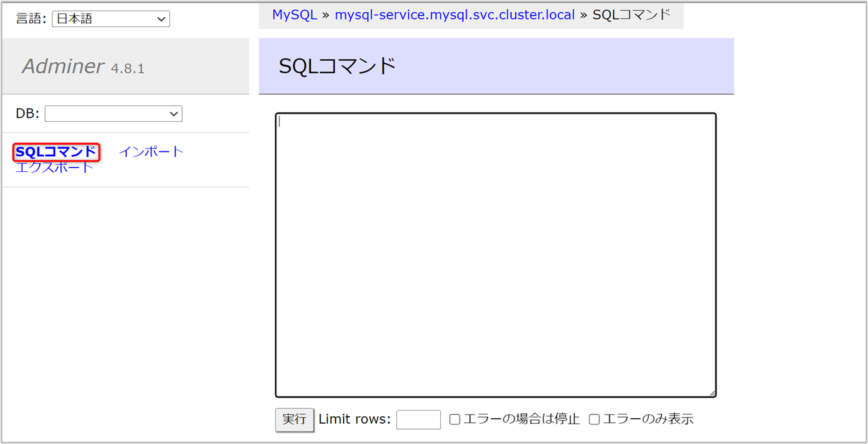
Task: Focus the Limit rows input field
Action: coord(418,419)
